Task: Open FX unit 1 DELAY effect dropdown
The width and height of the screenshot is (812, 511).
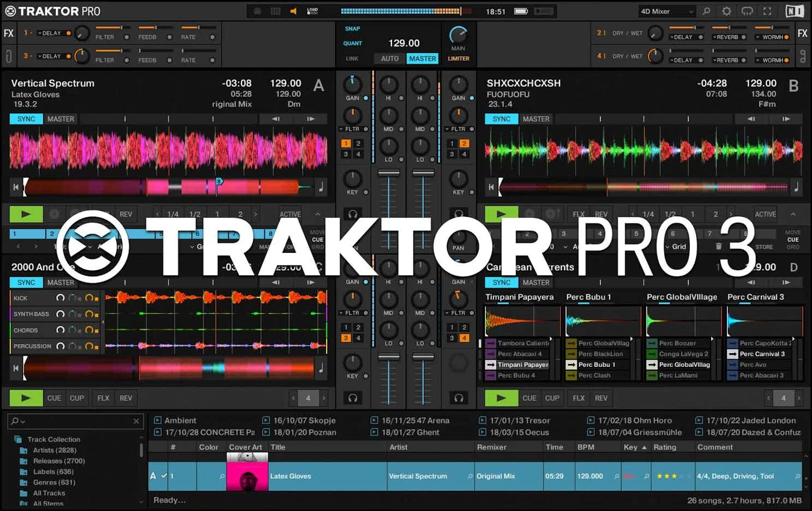Action: pyautogui.click(x=49, y=33)
